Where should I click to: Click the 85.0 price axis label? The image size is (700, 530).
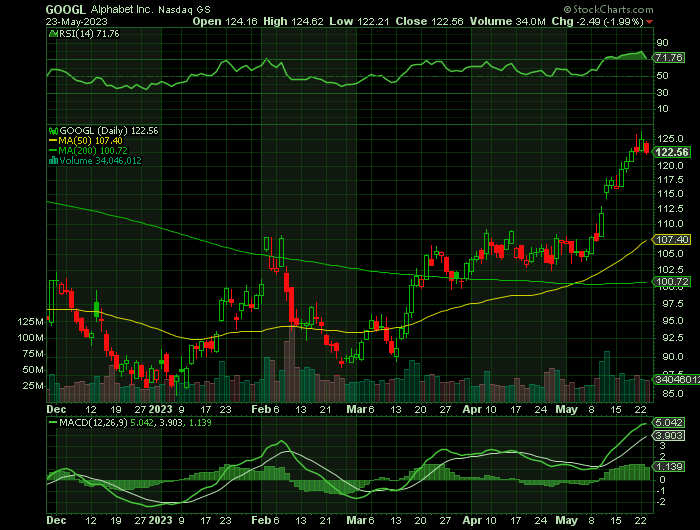[x=672, y=394]
